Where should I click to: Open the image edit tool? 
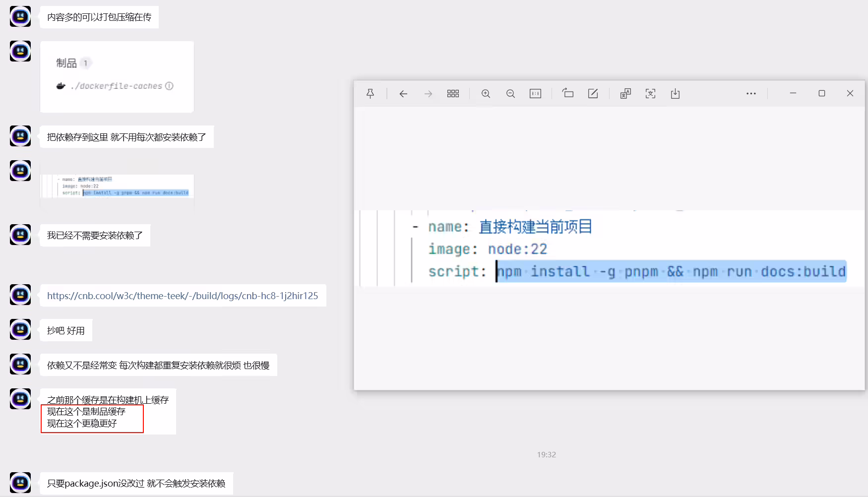tap(593, 93)
